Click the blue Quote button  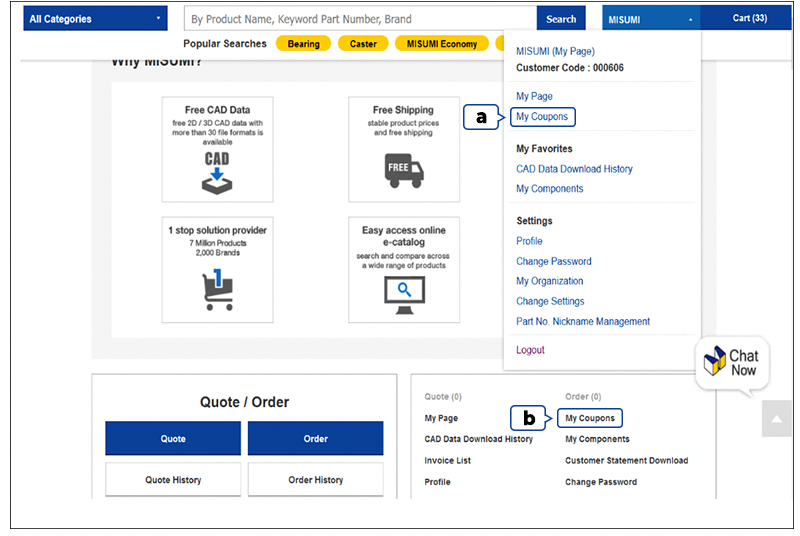(173, 438)
